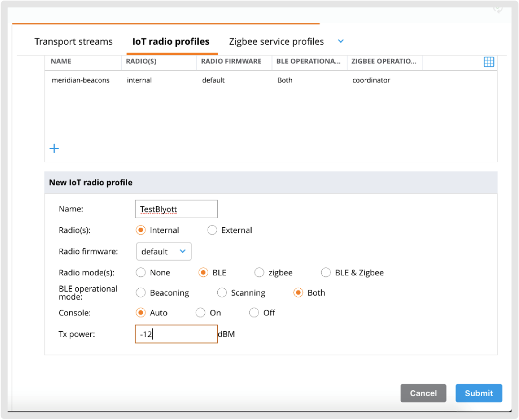
Task: Switch to Transport streams tab
Action: coord(74,42)
